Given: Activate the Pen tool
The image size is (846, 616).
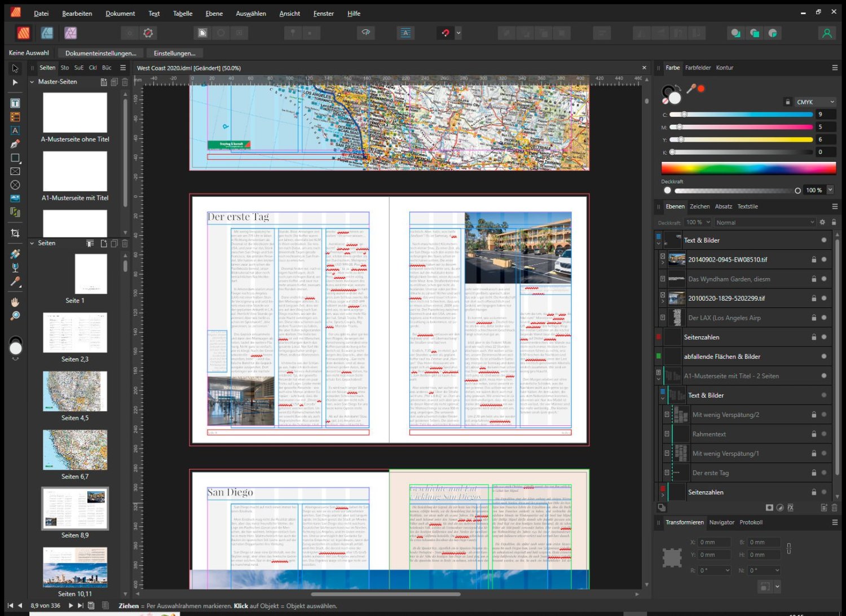Looking at the screenshot, I should click(15, 144).
